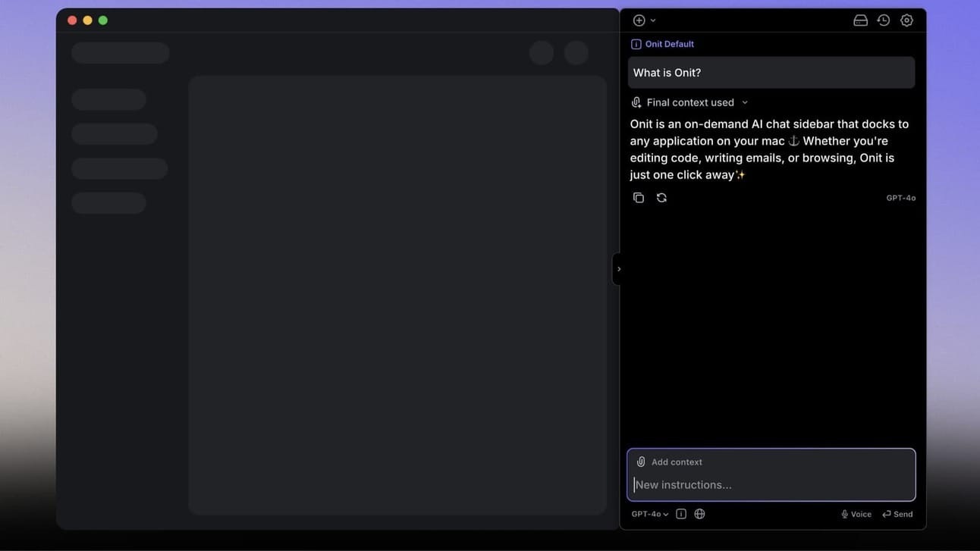Toggle web search globe icon
Screen dimensions: 980x551
click(x=699, y=514)
